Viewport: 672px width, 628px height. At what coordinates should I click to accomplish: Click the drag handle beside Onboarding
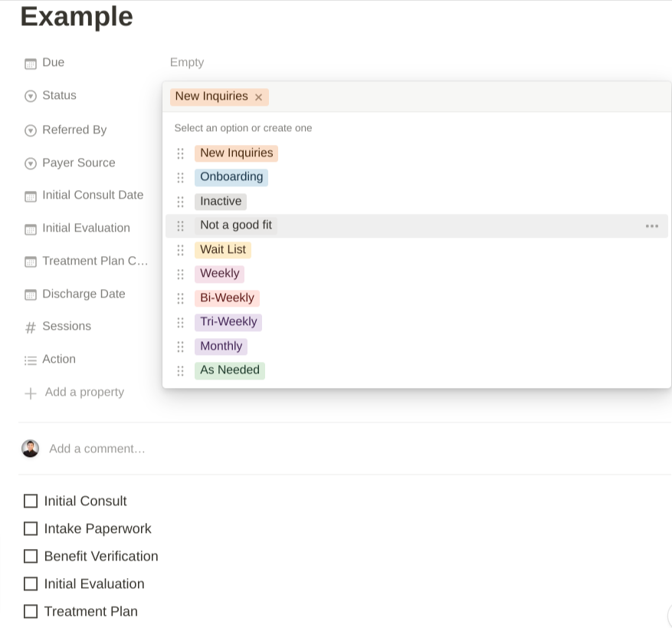click(181, 177)
